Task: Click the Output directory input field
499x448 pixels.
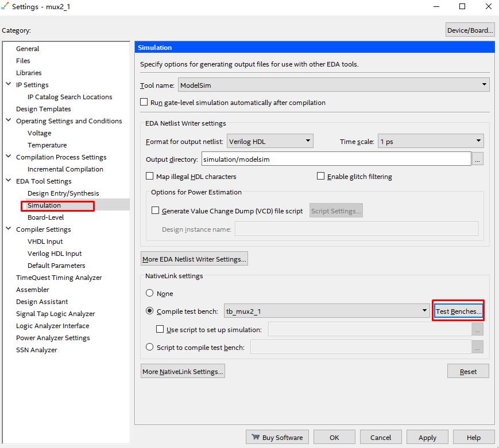Action: pos(336,159)
